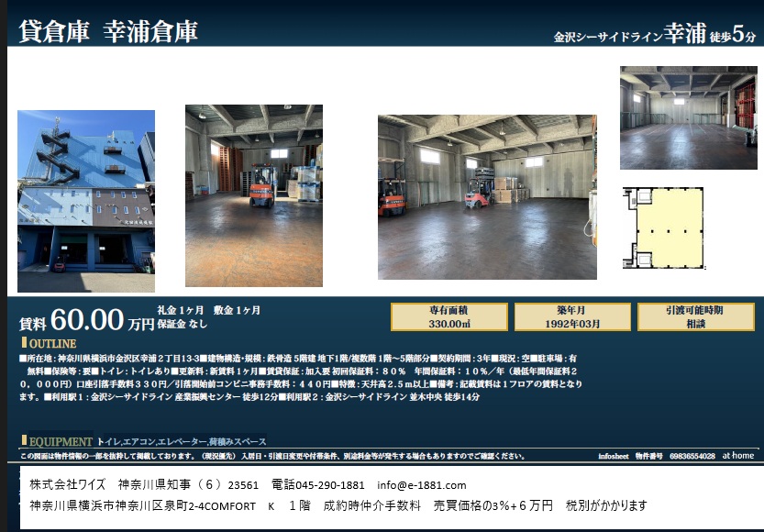Select the large center warehouse interior photo
This screenshot has width=764, height=532.
coord(487,196)
